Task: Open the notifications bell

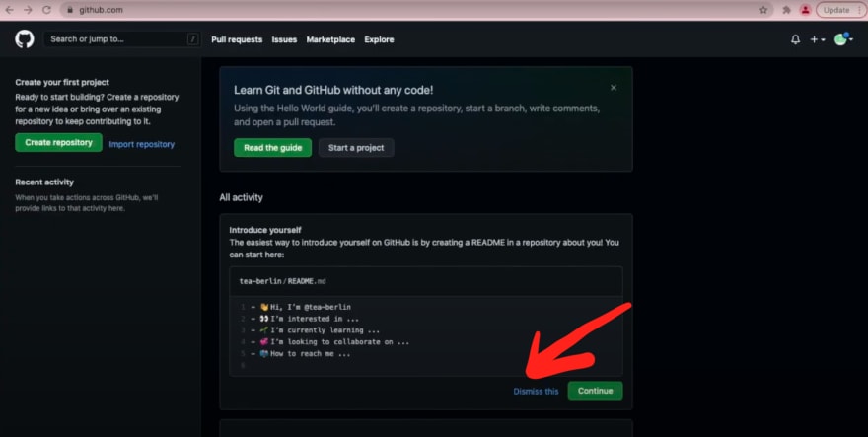Action: point(795,39)
